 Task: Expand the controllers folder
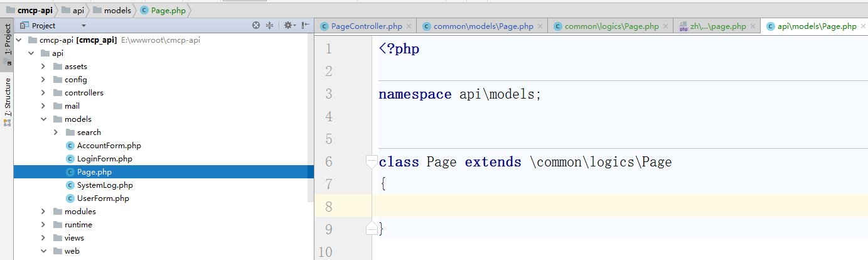pyautogui.click(x=43, y=93)
